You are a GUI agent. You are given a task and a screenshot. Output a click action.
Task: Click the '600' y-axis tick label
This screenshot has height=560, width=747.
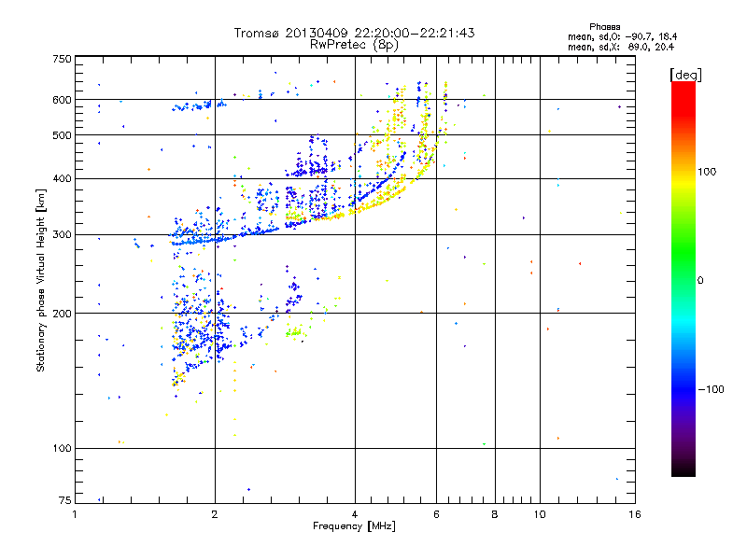[x=63, y=100]
